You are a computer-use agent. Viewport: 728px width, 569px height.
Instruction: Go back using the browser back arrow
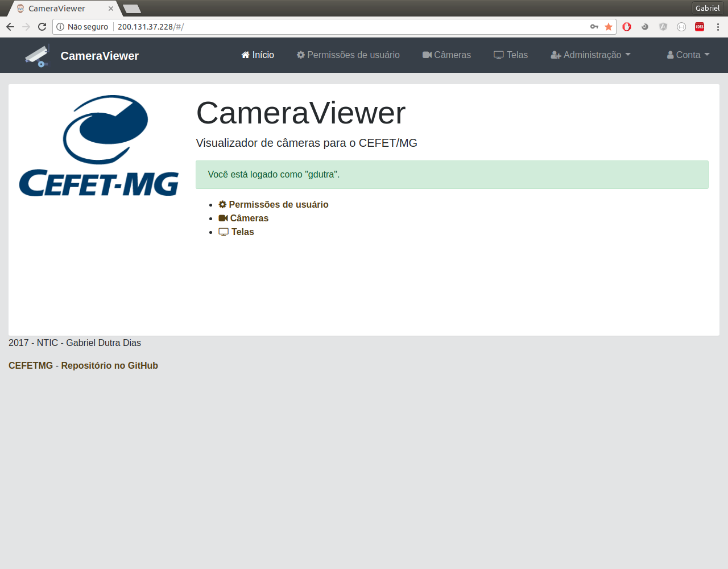10,27
